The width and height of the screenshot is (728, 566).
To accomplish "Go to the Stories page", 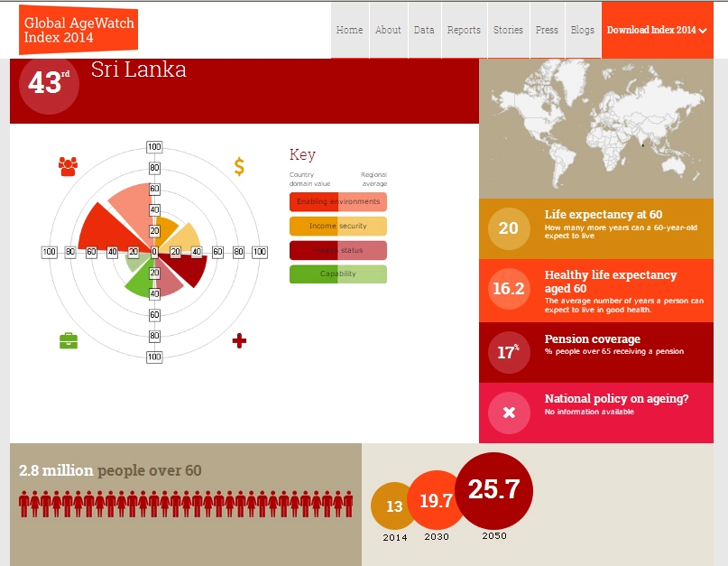I will (508, 30).
